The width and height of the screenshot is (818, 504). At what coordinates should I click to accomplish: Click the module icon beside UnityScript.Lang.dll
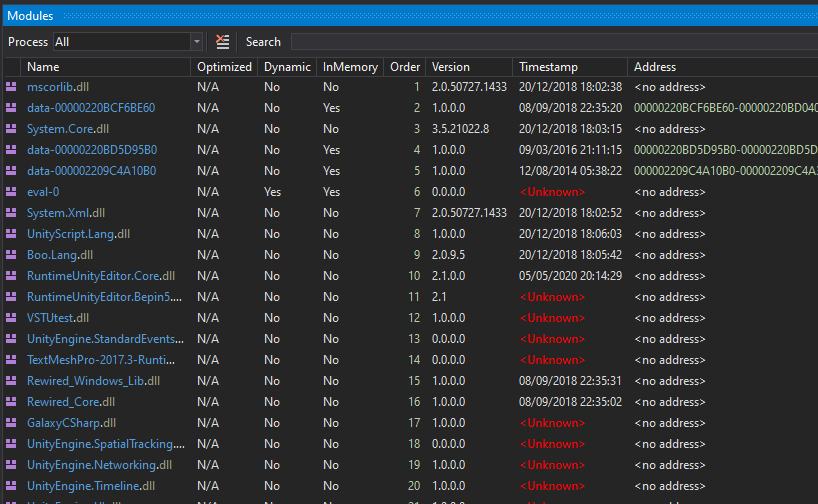pyautogui.click(x=11, y=234)
